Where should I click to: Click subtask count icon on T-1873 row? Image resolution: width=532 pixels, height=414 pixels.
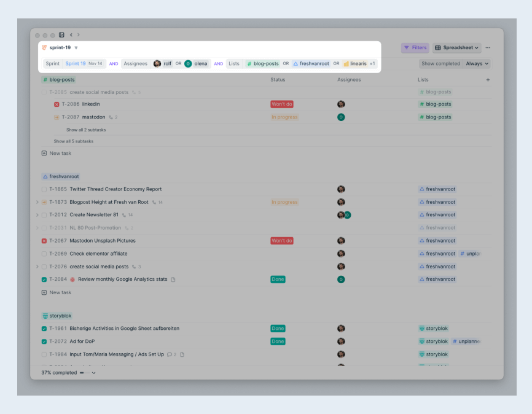(154, 202)
